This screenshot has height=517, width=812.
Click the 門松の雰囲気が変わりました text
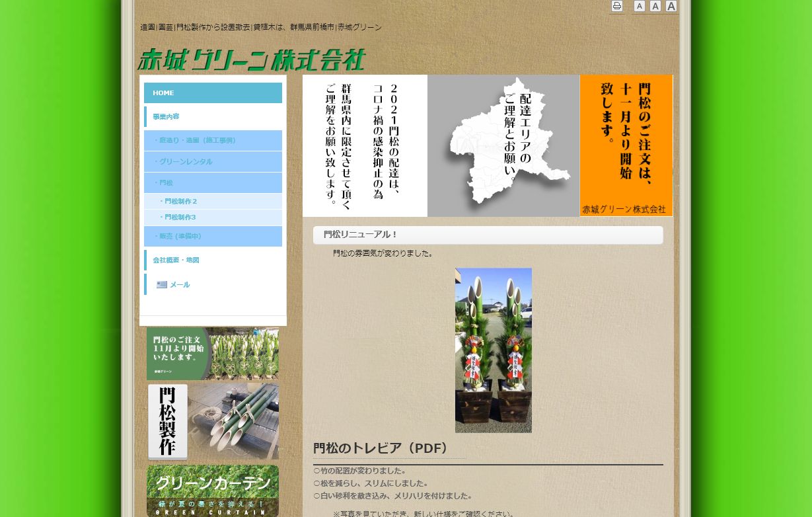coord(384,253)
